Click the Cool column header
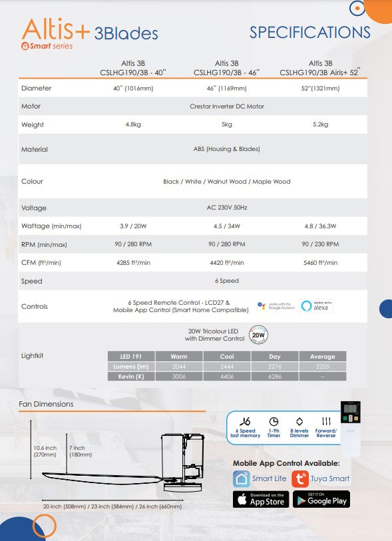The height and width of the screenshot is (541, 392). coord(227,357)
